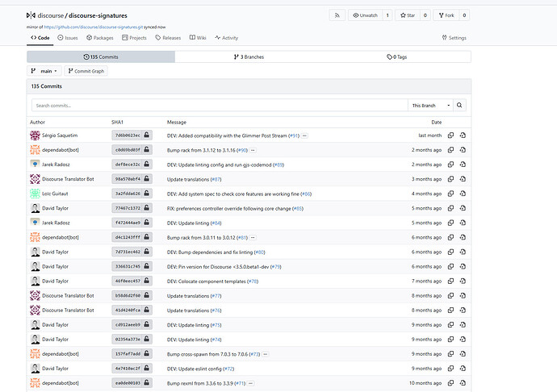Fork the repository

[x=446, y=15]
